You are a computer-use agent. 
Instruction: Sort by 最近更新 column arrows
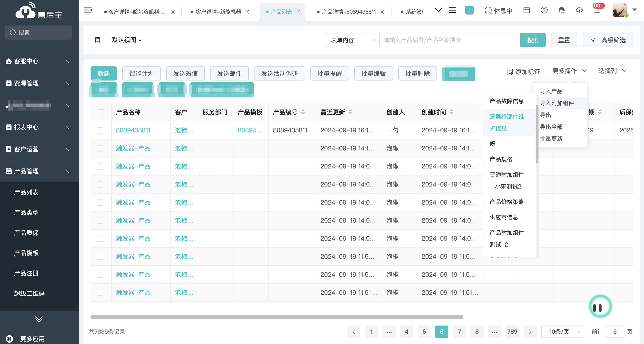tap(350, 112)
